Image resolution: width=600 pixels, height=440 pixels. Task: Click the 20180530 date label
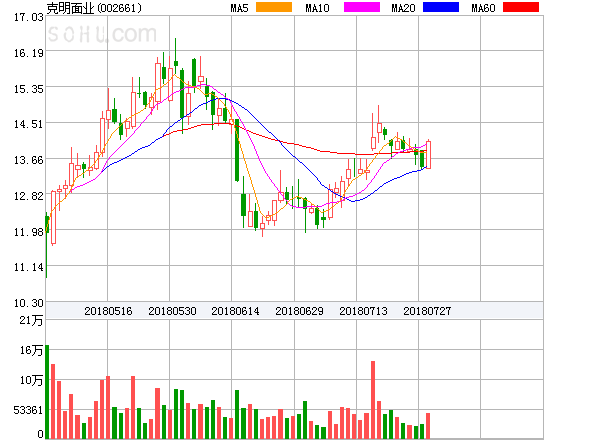pos(172,311)
